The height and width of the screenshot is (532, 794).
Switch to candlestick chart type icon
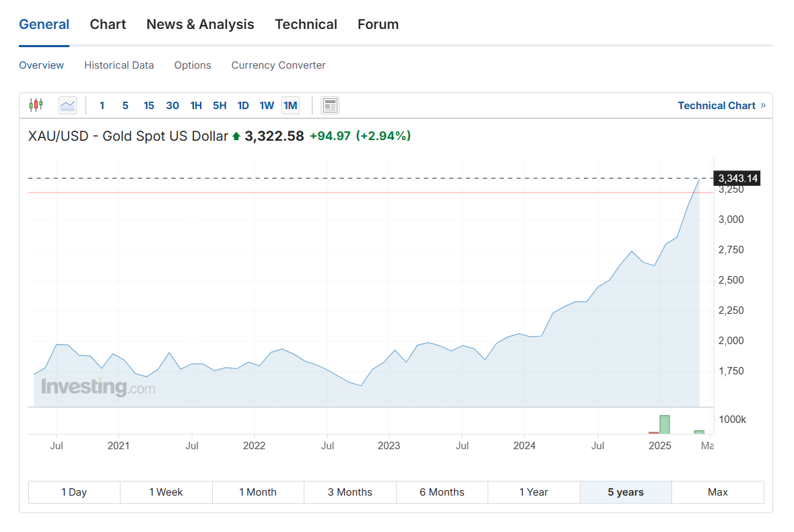click(36, 105)
